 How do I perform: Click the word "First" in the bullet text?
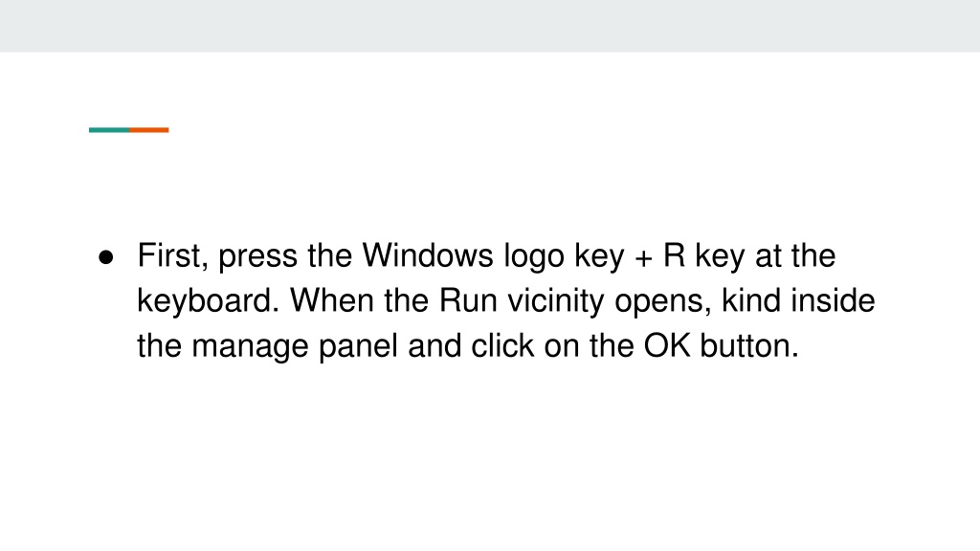[168, 255]
